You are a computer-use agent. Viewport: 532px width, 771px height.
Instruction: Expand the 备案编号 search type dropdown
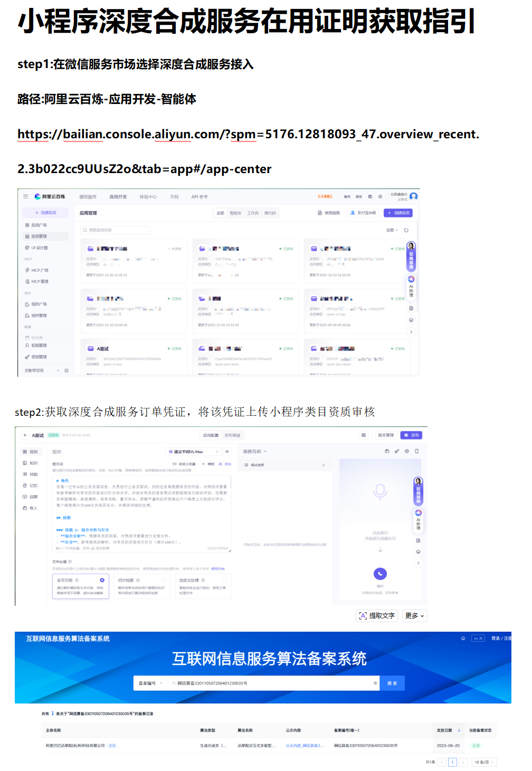pyautogui.click(x=150, y=683)
